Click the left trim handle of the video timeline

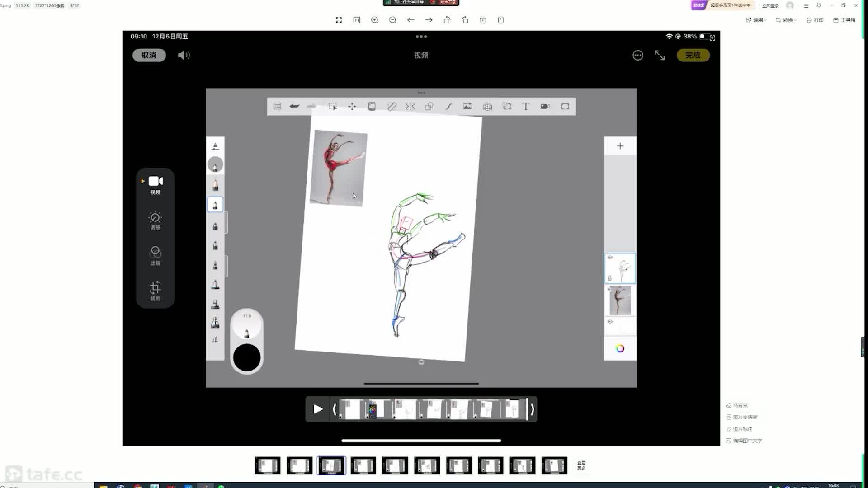[335, 409]
